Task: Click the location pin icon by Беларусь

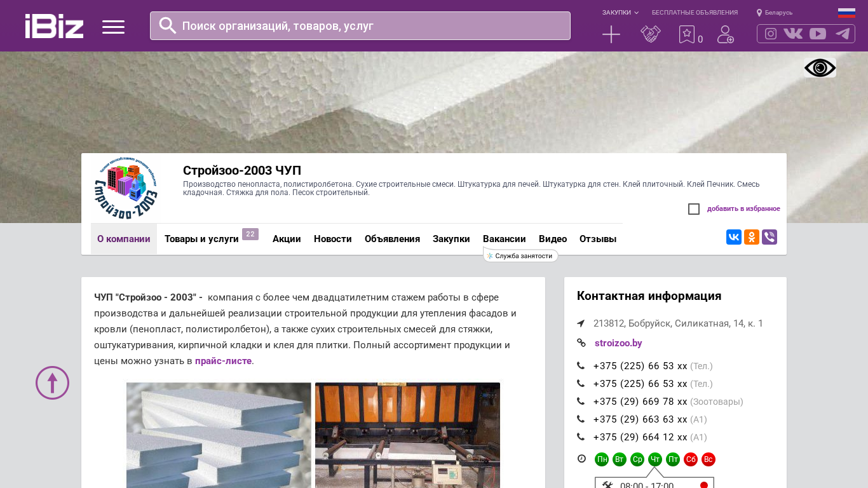Action: pyautogui.click(x=759, y=13)
